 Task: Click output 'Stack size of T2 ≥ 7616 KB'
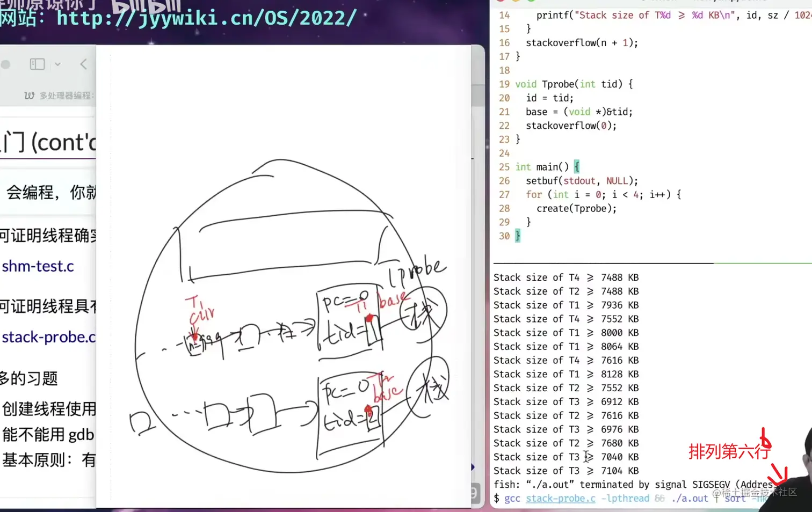(566, 415)
